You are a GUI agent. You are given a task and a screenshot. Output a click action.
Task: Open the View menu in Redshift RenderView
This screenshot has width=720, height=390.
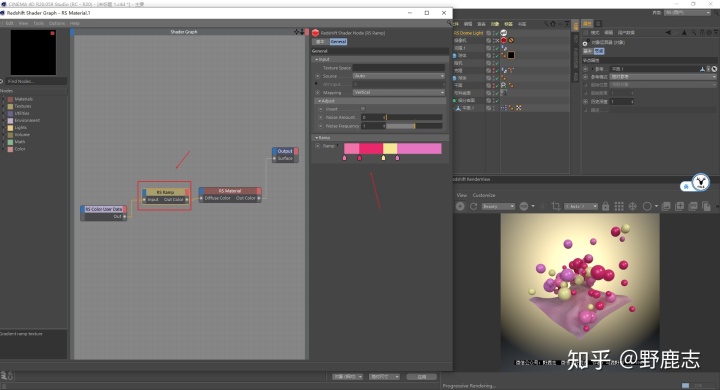tap(461, 195)
